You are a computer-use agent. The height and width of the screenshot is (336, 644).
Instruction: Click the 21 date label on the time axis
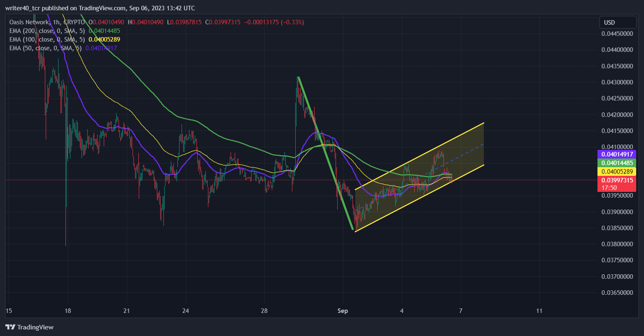tap(126, 311)
